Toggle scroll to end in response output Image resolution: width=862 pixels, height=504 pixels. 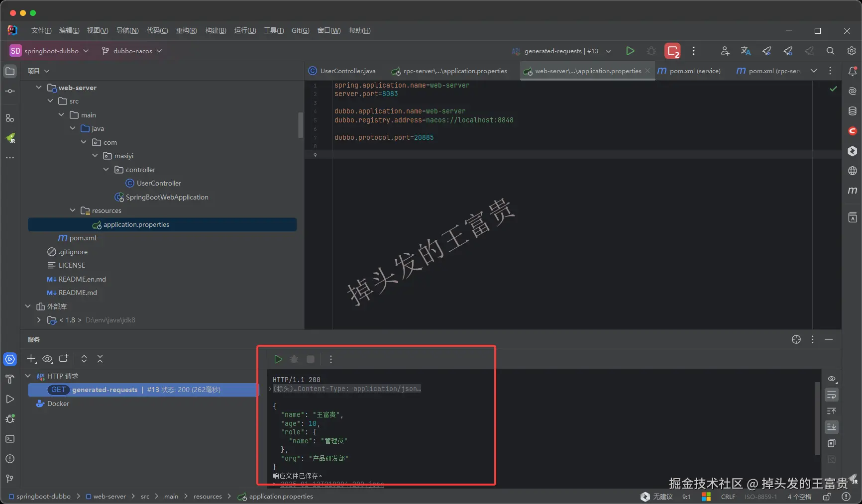831,427
